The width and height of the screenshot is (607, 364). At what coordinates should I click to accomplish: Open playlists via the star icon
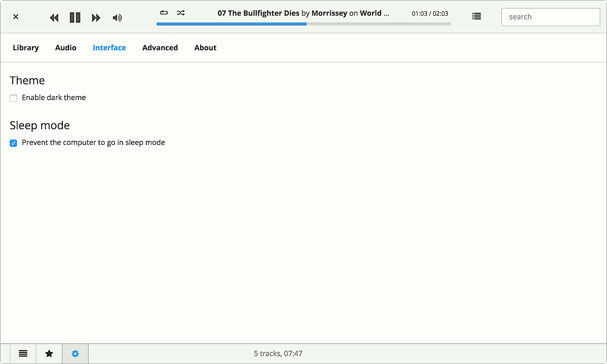[x=49, y=353]
